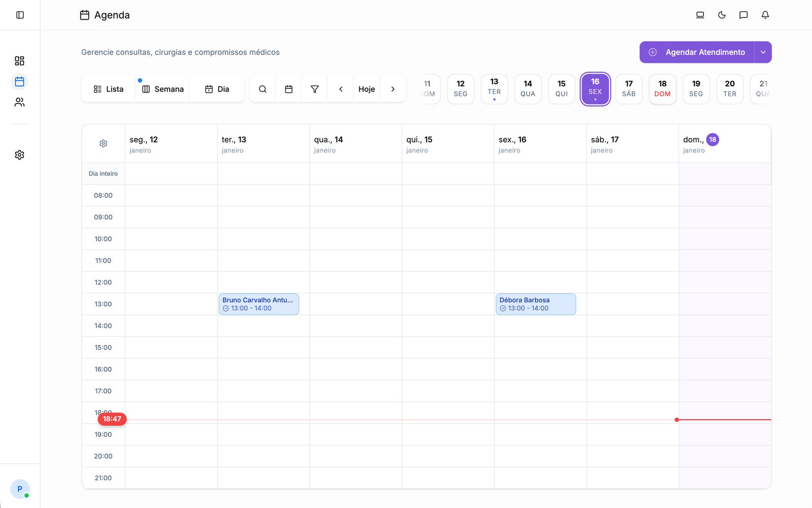This screenshot has height=508, width=812.
Task: Open the date picker calendar icon
Action: point(289,89)
